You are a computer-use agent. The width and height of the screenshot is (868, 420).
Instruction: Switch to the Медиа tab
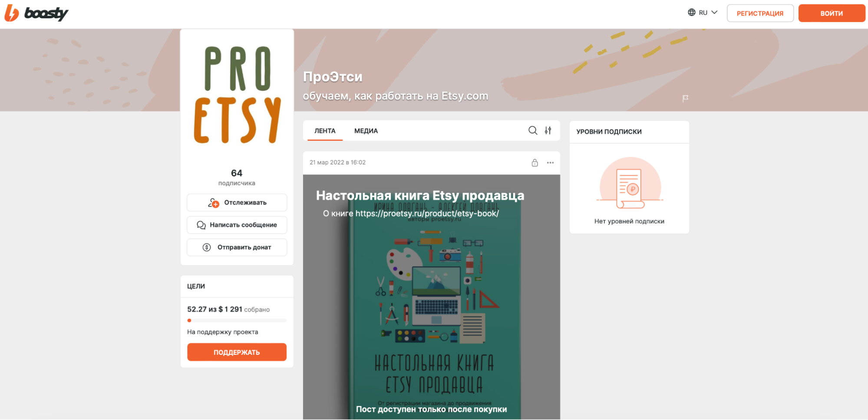pyautogui.click(x=366, y=131)
